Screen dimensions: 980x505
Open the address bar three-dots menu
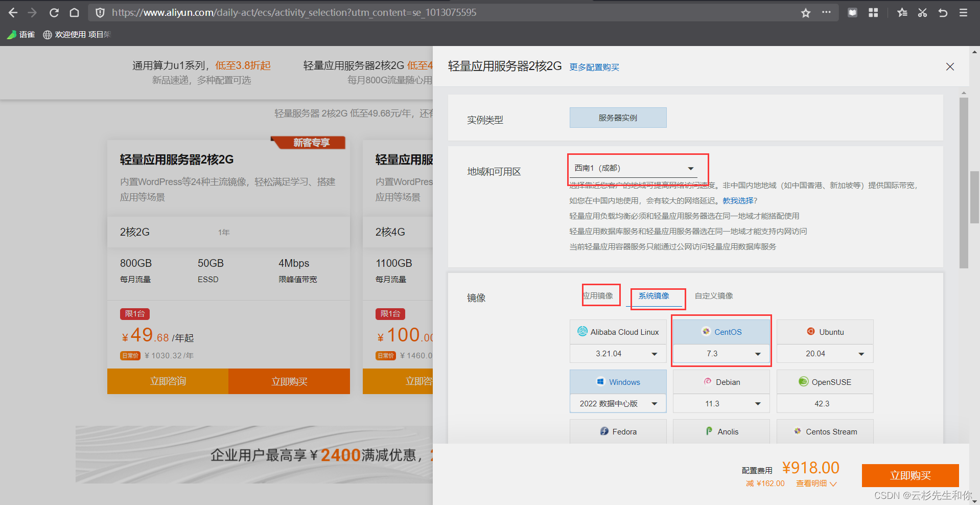[826, 12]
